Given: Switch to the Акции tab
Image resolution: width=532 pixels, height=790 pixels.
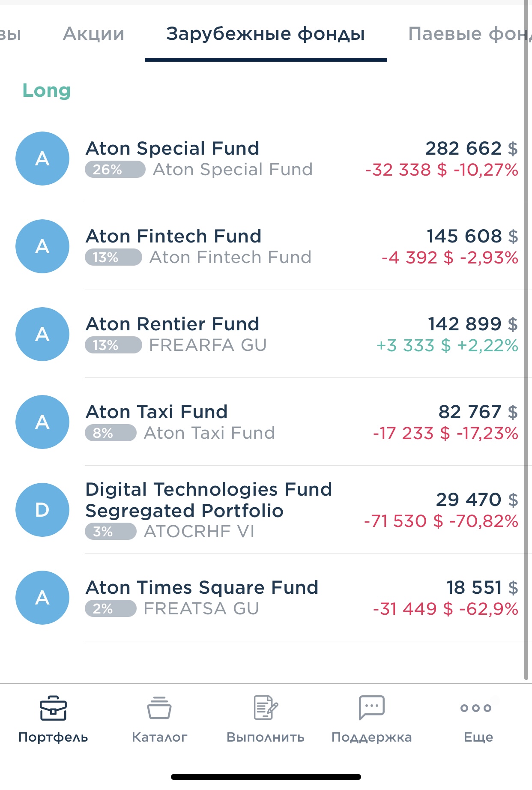Looking at the screenshot, I should (x=93, y=33).
